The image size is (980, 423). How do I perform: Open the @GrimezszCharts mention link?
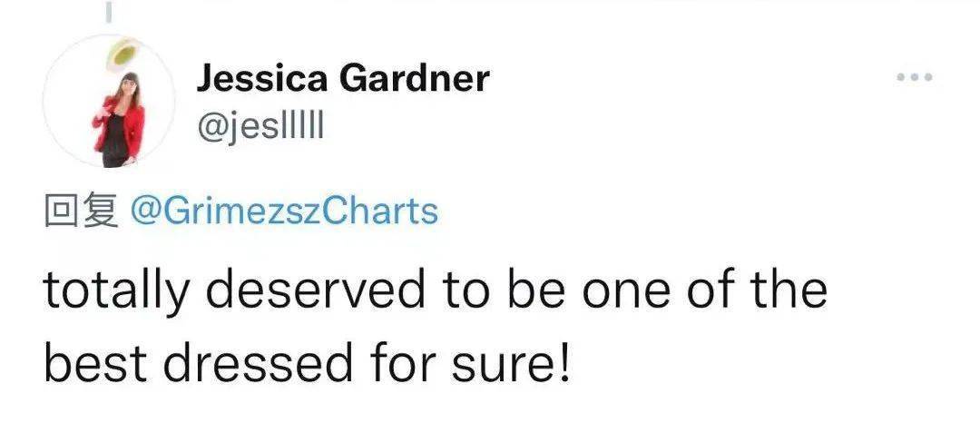(x=284, y=211)
